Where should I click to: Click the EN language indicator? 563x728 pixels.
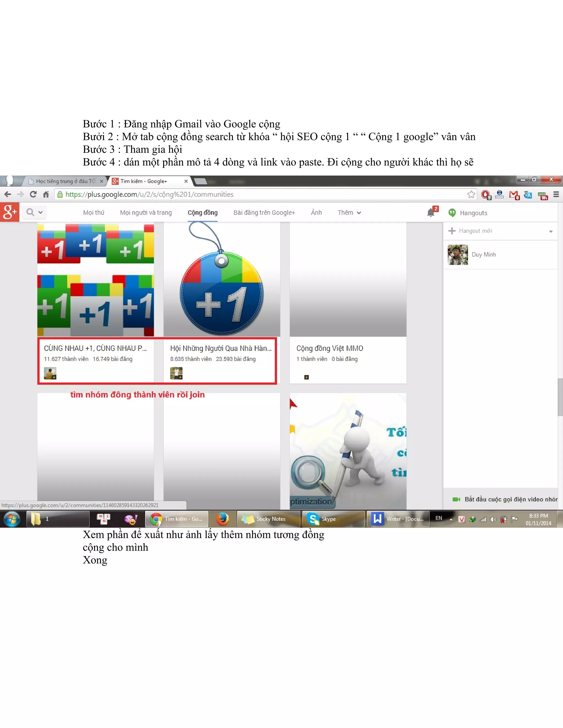(438, 518)
